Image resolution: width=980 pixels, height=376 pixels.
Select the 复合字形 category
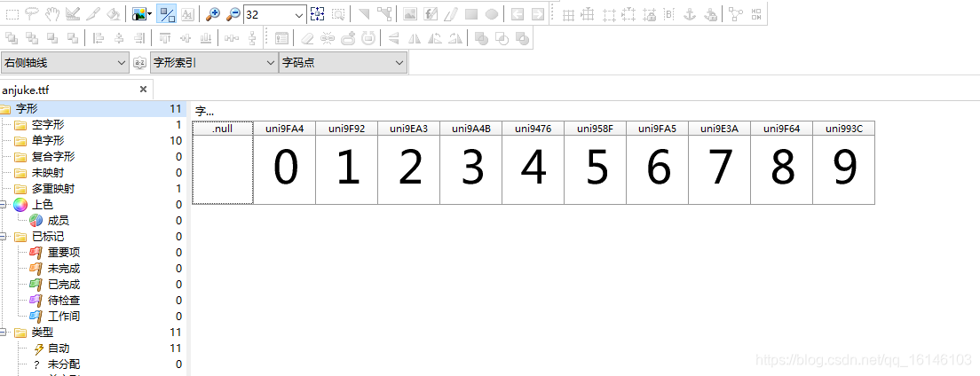pos(53,157)
